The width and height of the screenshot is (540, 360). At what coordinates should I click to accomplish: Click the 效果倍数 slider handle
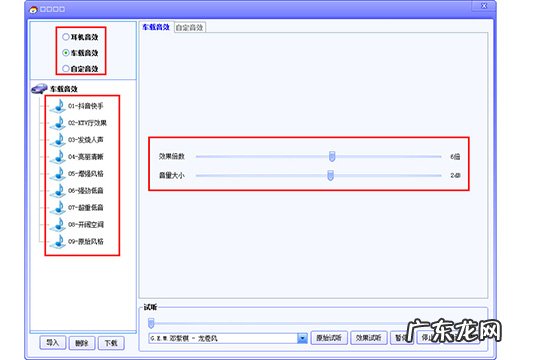(332, 156)
